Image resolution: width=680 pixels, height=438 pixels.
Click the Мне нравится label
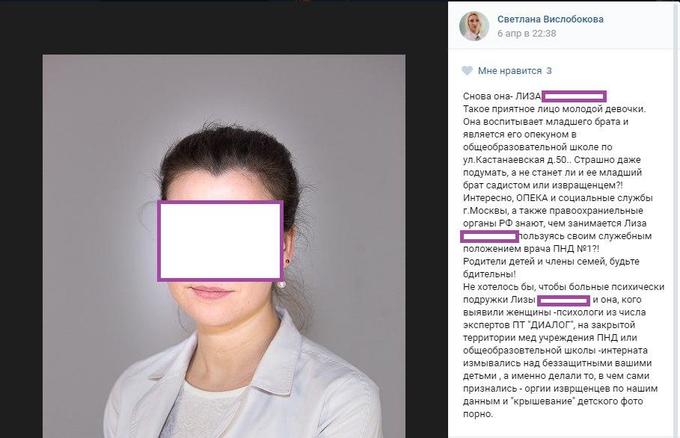click(510, 71)
